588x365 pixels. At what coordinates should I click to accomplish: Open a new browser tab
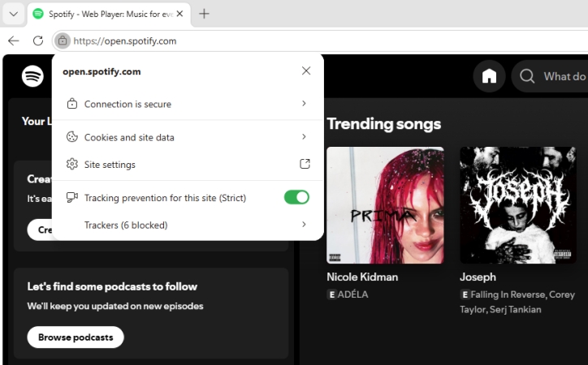204,14
